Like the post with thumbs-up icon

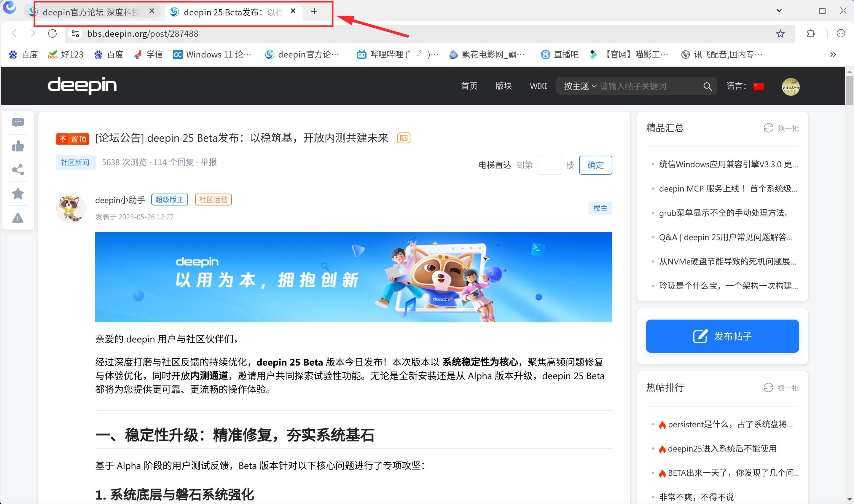[18, 146]
